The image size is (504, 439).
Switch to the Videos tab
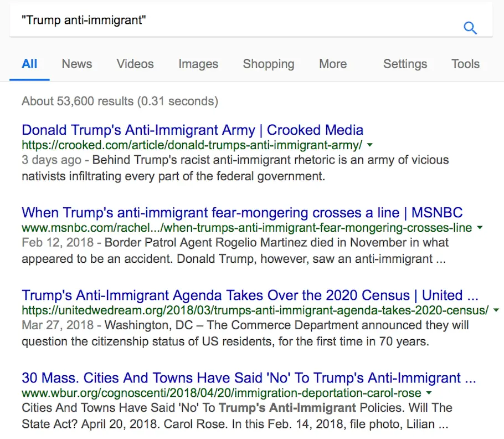[x=135, y=64]
